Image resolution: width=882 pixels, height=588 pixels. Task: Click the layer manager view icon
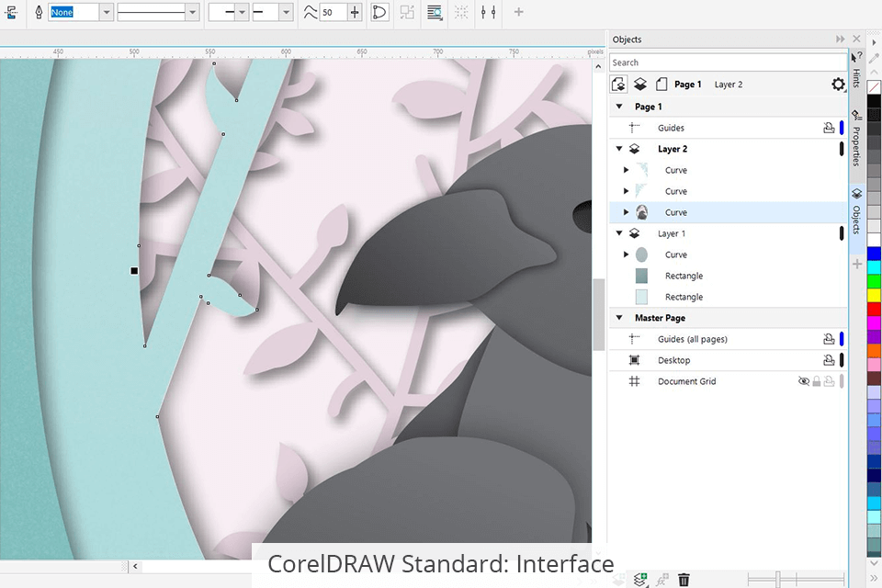(640, 85)
